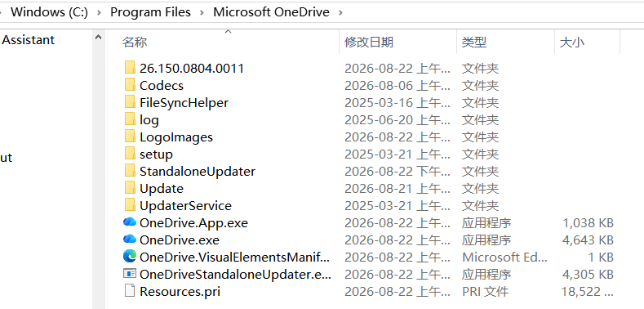This screenshot has height=309, width=644.
Task: Select the LogoImages folder icon
Action: [x=130, y=137]
